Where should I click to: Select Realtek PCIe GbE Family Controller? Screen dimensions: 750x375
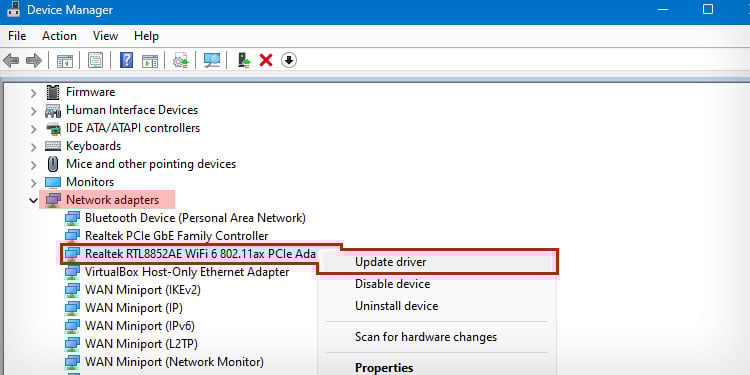point(176,236)
